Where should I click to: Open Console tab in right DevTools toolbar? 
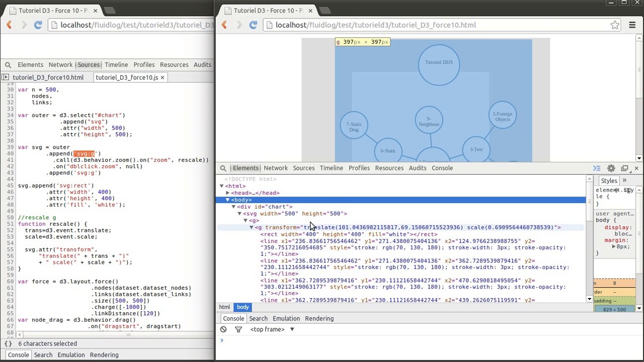(442, 168)
